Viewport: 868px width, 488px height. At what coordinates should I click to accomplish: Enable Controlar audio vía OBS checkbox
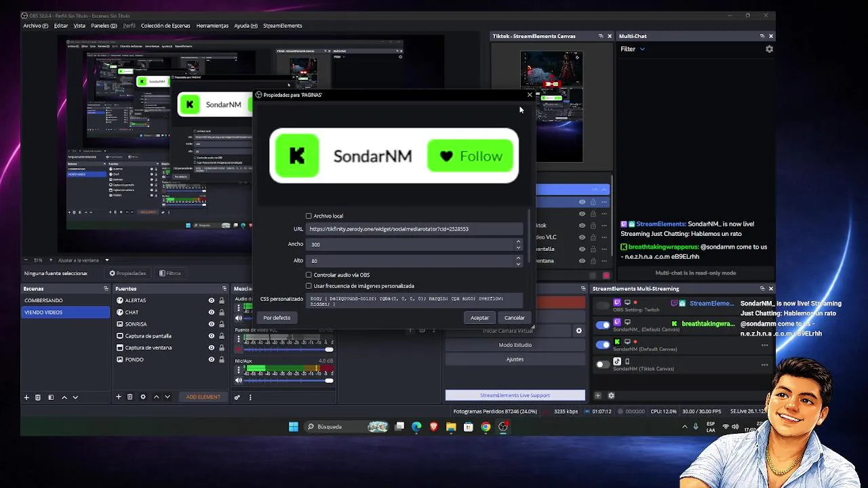click(309, 275)
